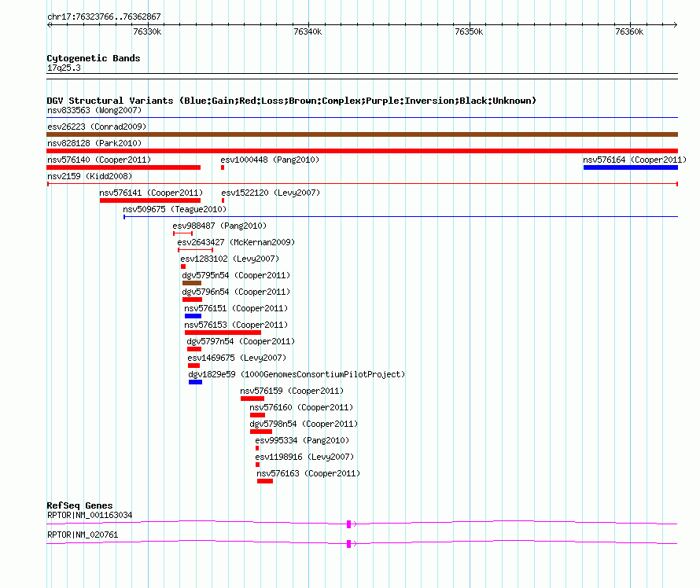The width and height of the screenshot is (700, 588).
Task: Open the dgv1829e59 1000Genomes label
Action: 297,374
